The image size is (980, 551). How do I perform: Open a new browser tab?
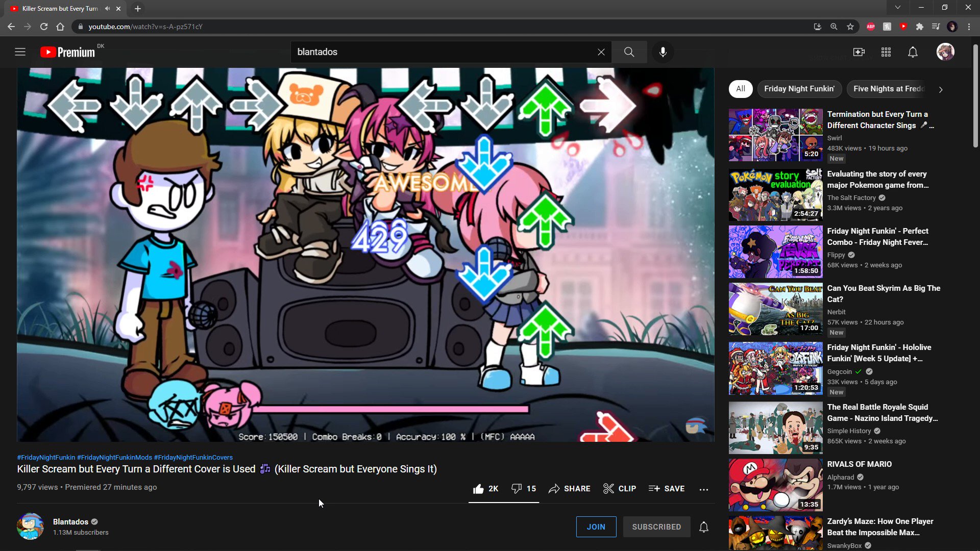(138, 9)
